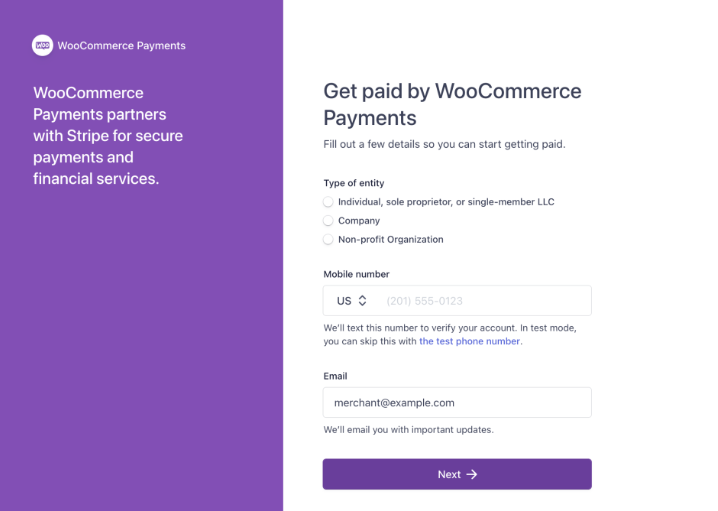The image size is (718, 511).
Task: Select Individual, sole proprietor radio button
Action: point(328,202)
